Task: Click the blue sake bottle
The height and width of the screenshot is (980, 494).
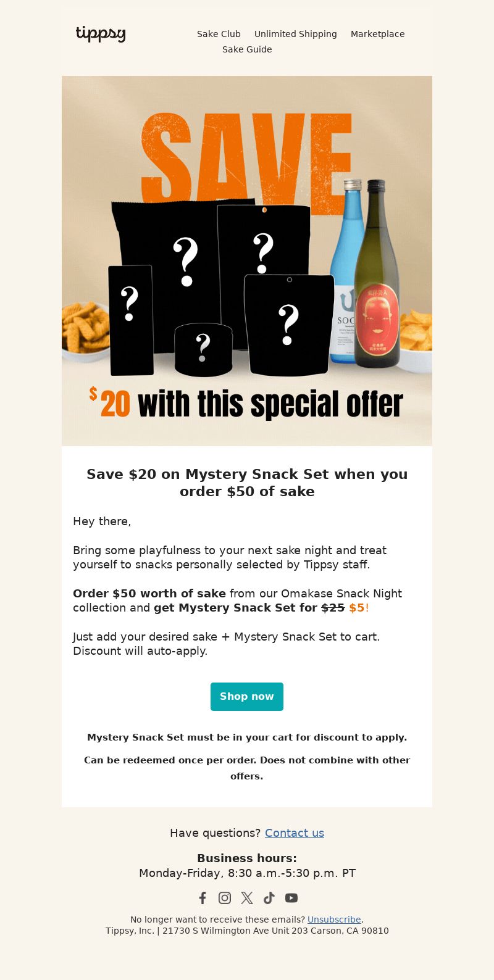Action: 347,270
